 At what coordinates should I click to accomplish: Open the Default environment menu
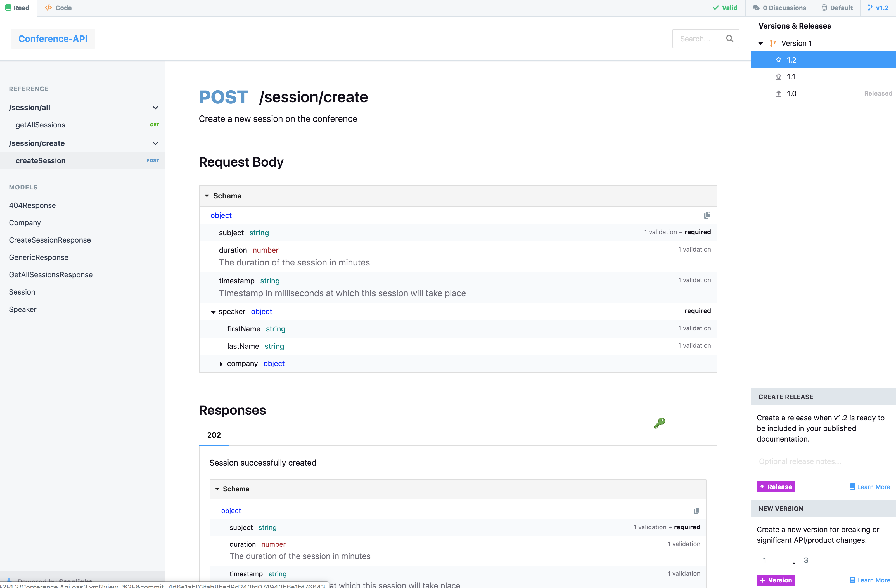point(837,8)
